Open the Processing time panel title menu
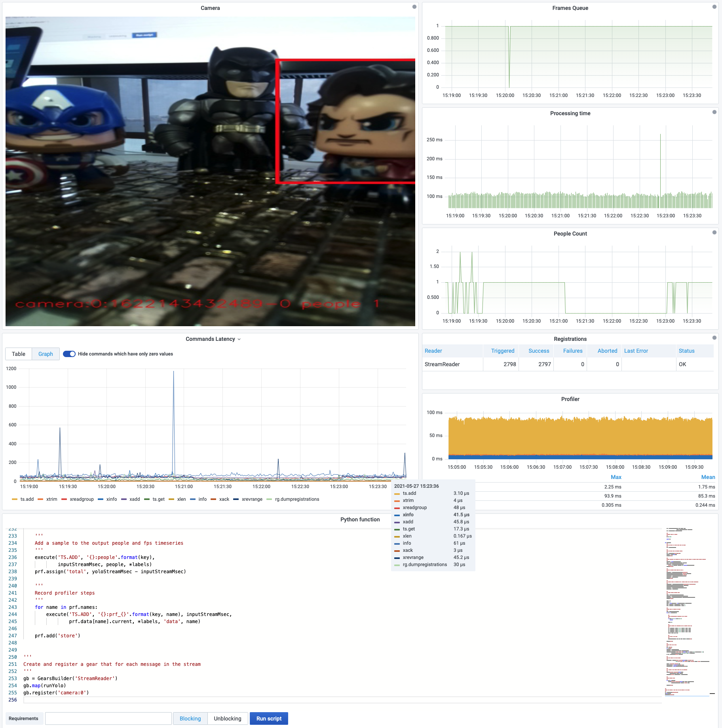Screen dimensions: 722x728 570,113
